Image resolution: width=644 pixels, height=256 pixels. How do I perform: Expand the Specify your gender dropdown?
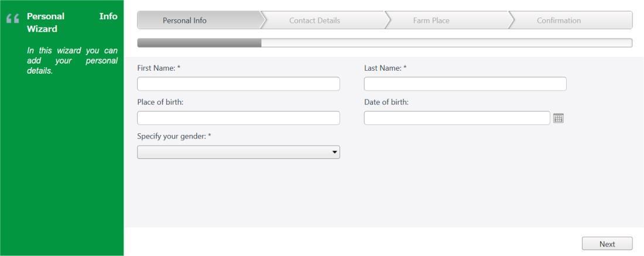(x=238, y=152)
